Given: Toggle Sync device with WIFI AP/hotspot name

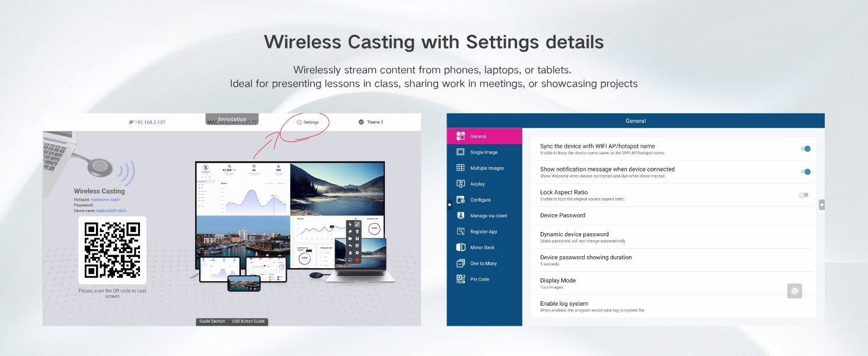Looking at the screenshot, I should [805, 149].
